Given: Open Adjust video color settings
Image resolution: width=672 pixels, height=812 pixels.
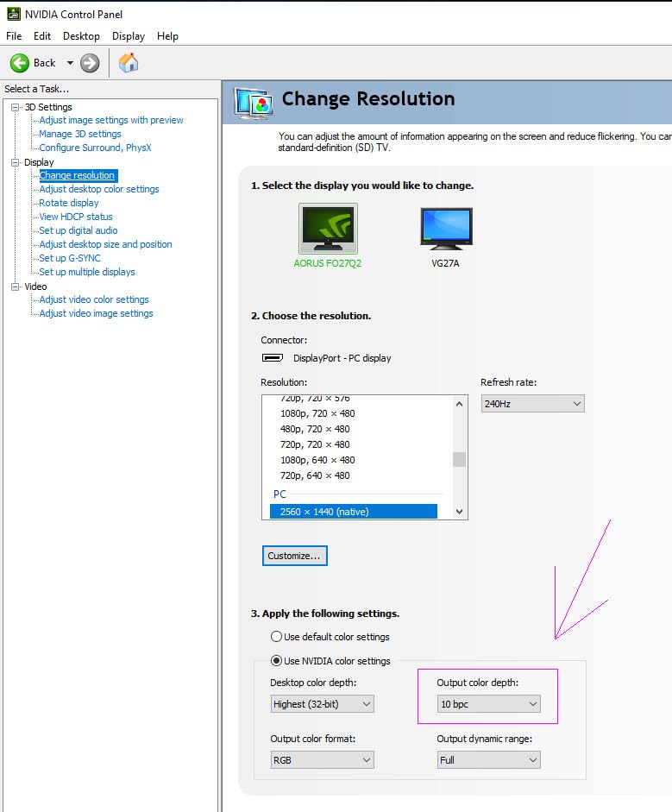Looking at the screenshot, I should 94,299.
